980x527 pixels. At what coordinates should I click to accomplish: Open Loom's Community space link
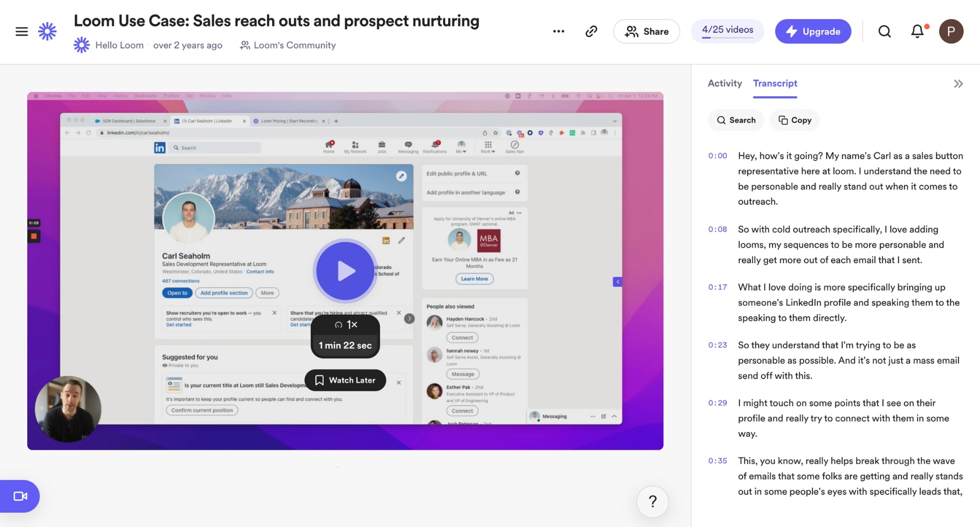tap(288, 45)
